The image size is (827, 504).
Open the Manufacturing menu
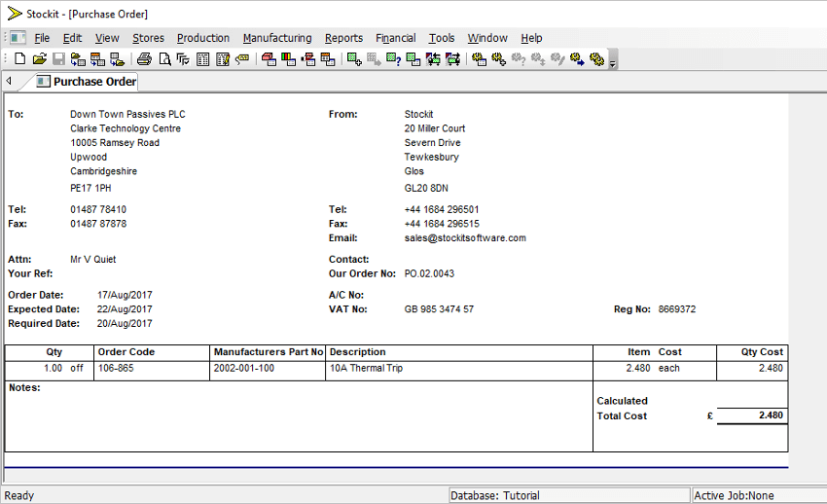(x=277, y=38)
